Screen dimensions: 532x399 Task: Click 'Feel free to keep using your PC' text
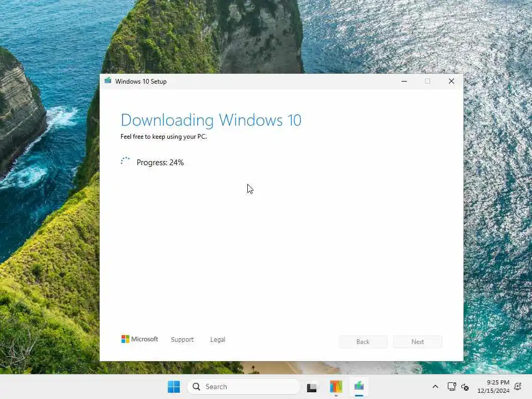tap(164, 137)
